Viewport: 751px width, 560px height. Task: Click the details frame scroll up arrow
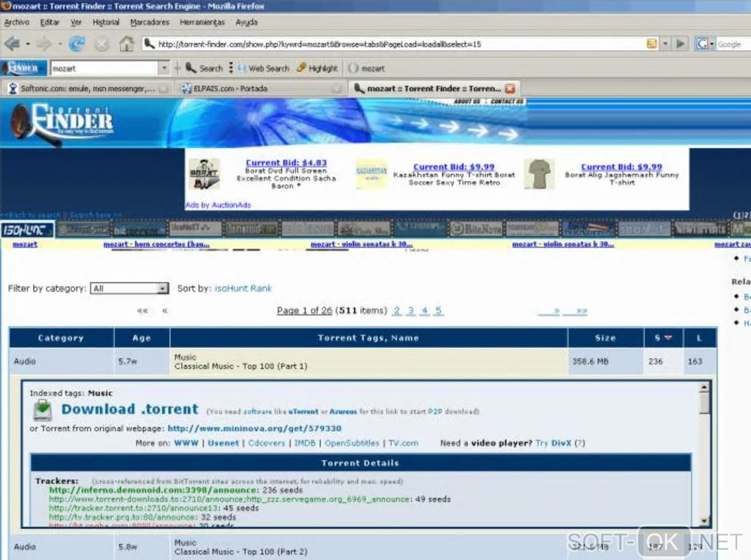click(704, 387)
